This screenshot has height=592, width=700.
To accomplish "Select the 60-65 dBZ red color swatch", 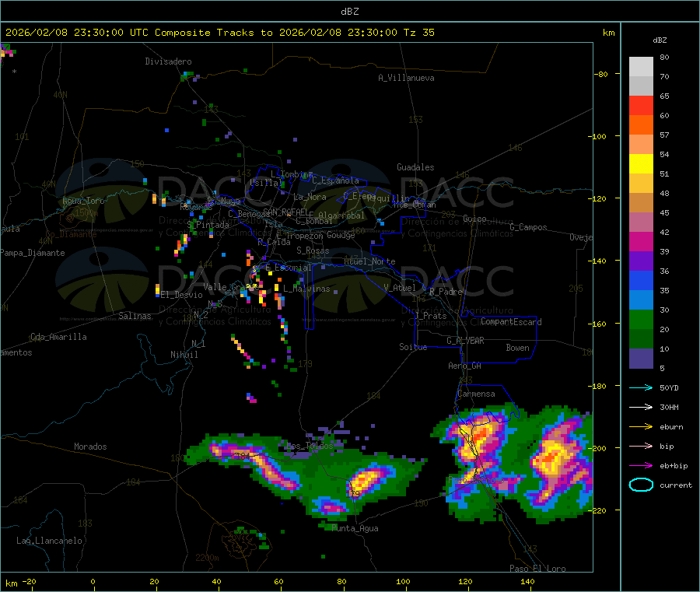I will click(x=641, y=105).
